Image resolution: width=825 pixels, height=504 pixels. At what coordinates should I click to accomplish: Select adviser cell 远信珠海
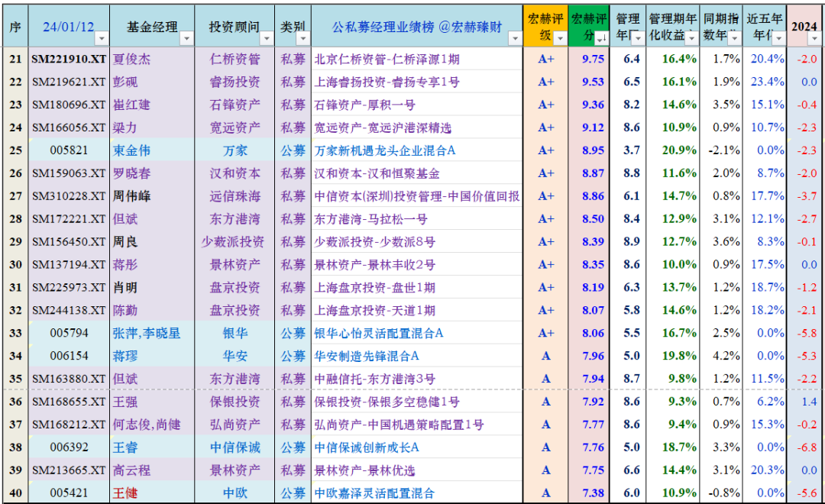point(235,196)
